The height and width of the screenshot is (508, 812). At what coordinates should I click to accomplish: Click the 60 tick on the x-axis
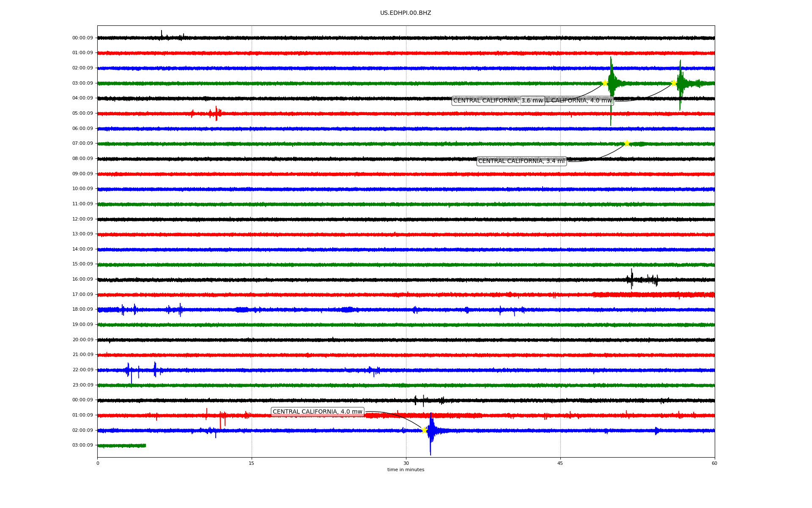(714, 463)
